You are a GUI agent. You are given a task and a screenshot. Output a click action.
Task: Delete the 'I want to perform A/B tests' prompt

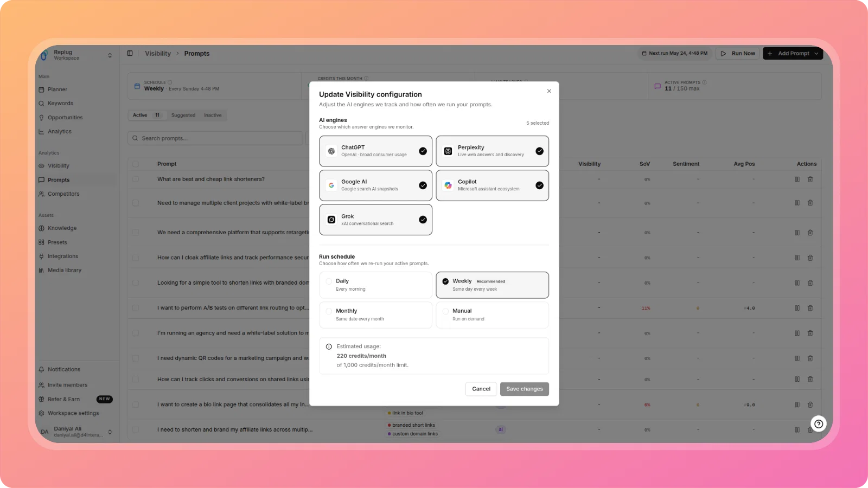pyautogui.click(x=810, y=308)
